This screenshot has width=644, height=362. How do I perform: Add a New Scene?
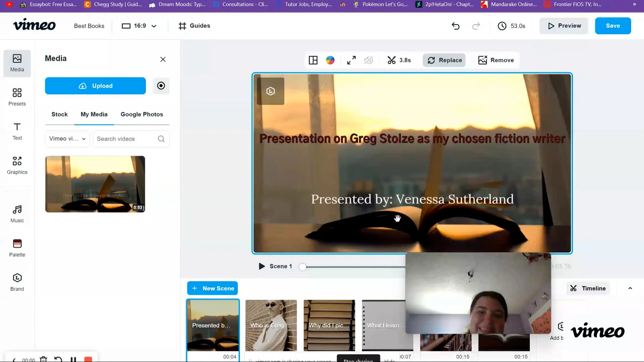coord(212,288)
